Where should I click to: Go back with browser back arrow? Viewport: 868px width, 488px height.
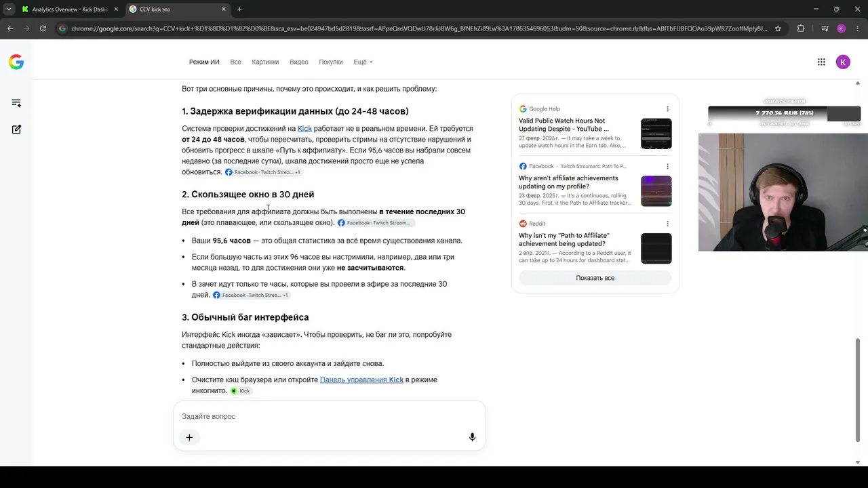10,28
